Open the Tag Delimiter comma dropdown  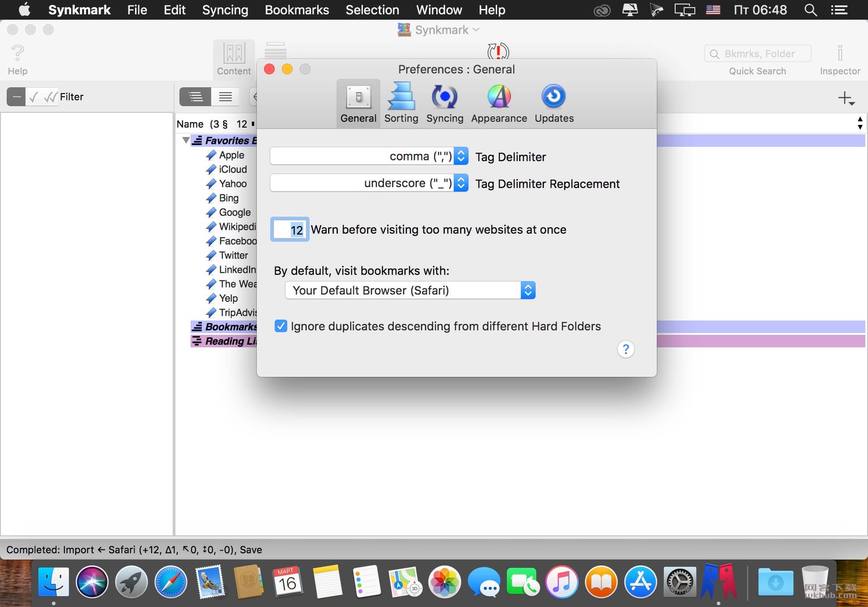point(369,156)
